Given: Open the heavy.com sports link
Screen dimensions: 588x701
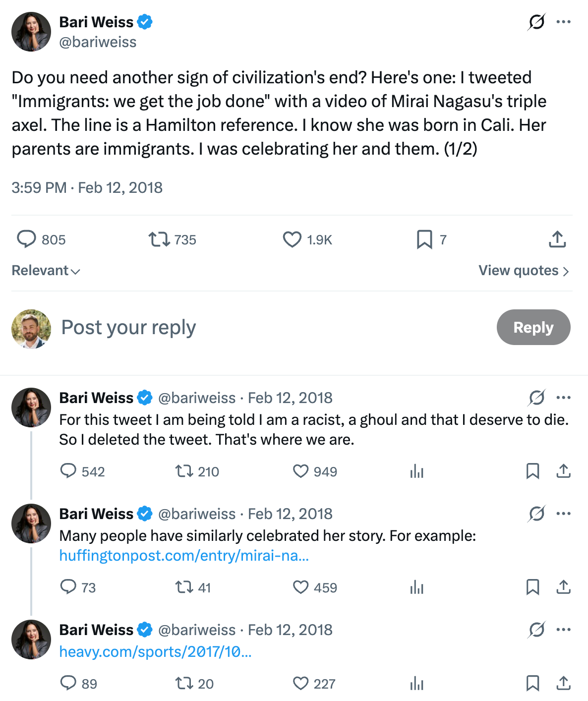Looking at the screenshot, I should [155, 651].
